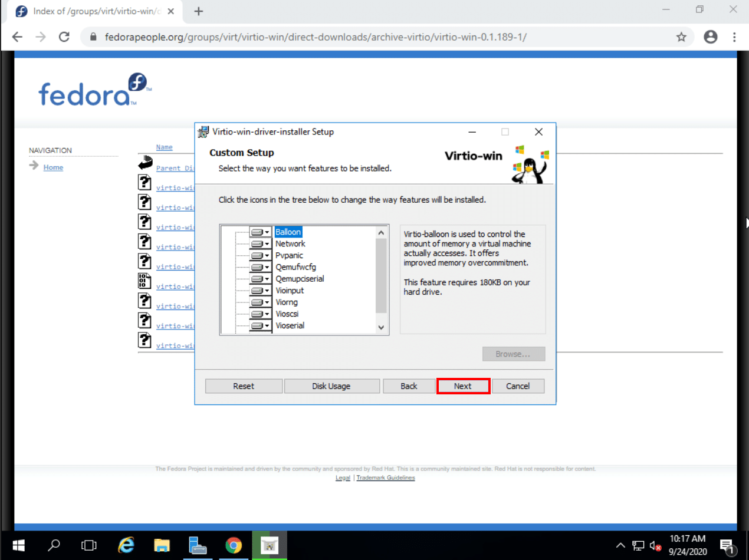The width and height of the screenshot is (749, 560).
Task: Select the Balloon feature label
Action: (288, 232)
